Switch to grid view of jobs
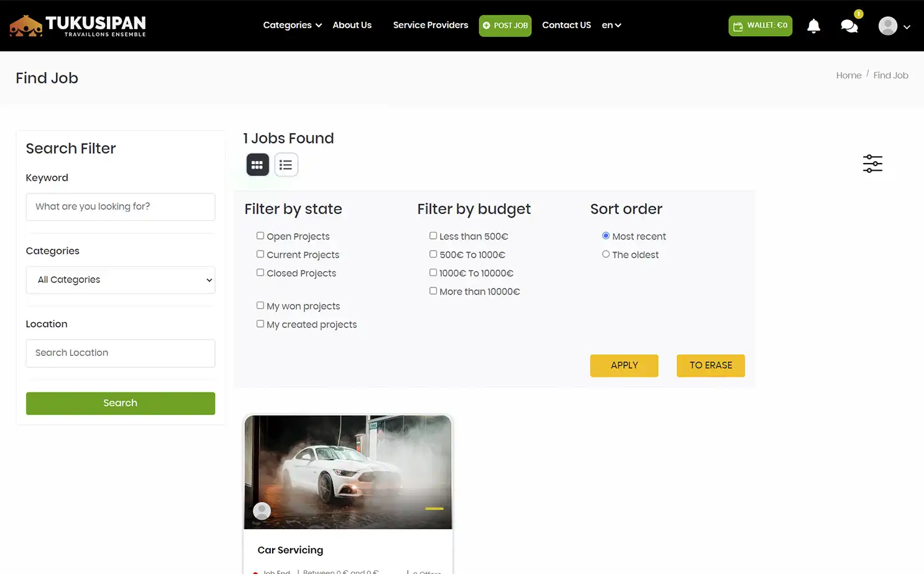Image resolution: width=924 pixels, height=574 pixels. point(257,164)
